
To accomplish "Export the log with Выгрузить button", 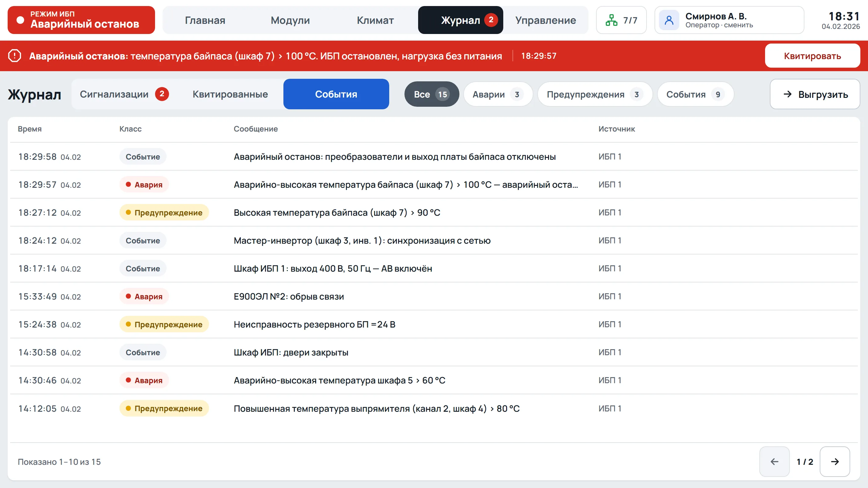I will click(x=815, y=94).
